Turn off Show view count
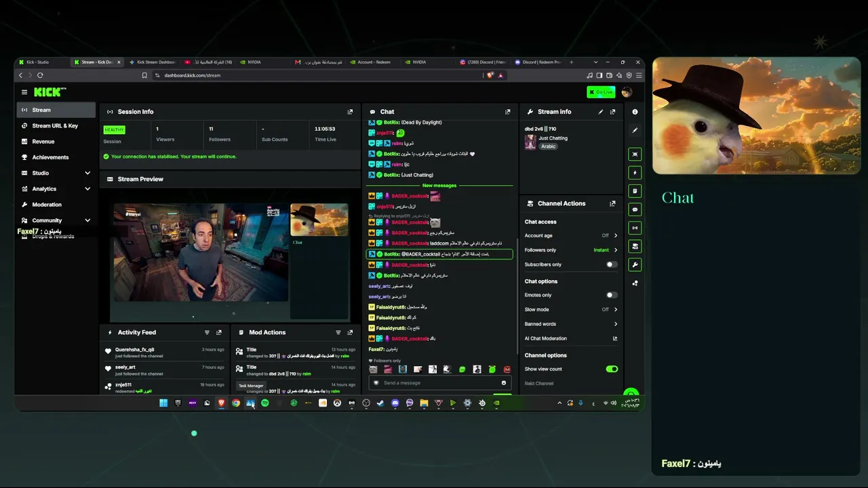 click(x=612, y=369)
